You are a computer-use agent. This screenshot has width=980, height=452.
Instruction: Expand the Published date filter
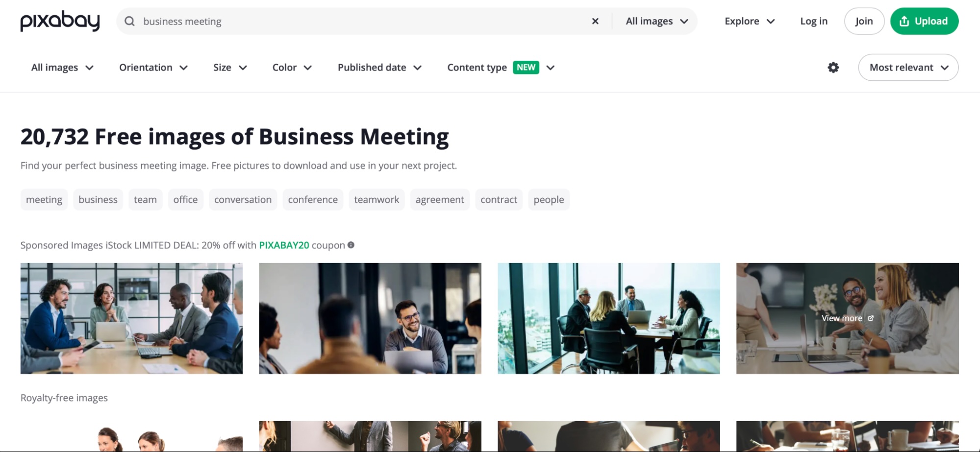click(x=379, y=68)
